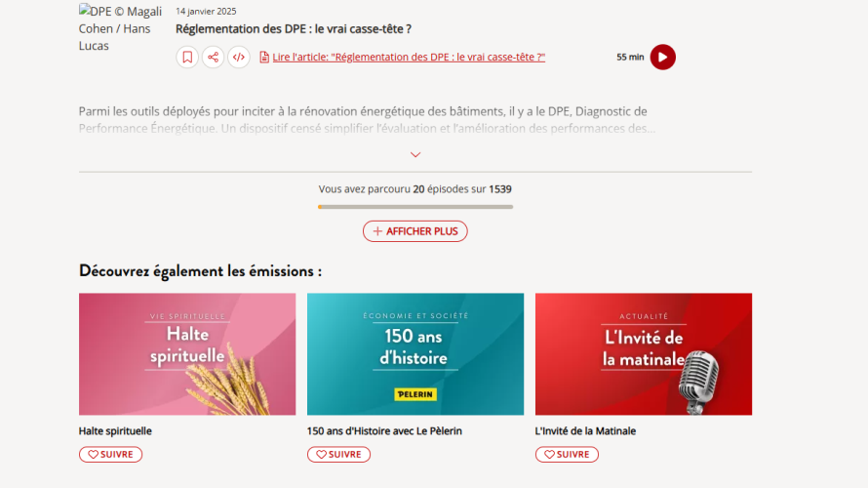This screenshot has width=868, height=488.
Task: Open embed code for the episode
Action: [x=239, y=57]
